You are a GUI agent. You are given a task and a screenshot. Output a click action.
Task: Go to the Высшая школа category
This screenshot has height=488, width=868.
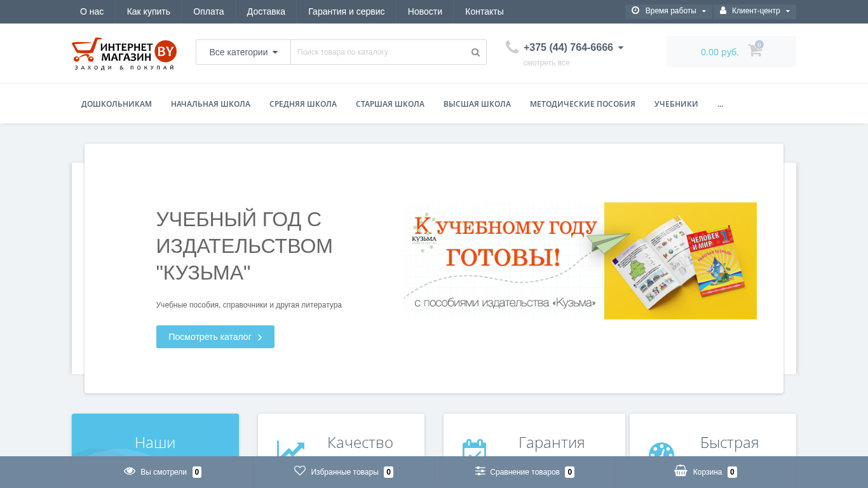tap(477, 104)
